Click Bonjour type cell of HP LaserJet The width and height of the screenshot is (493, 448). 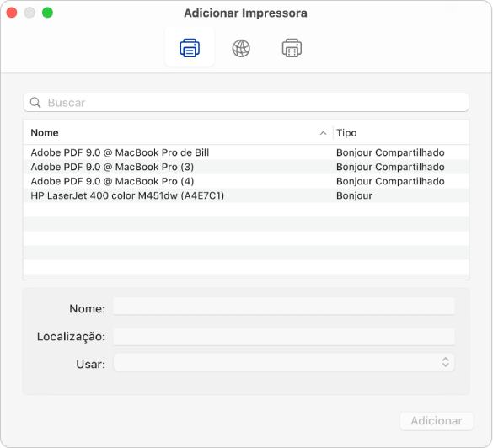pos(354,195)
